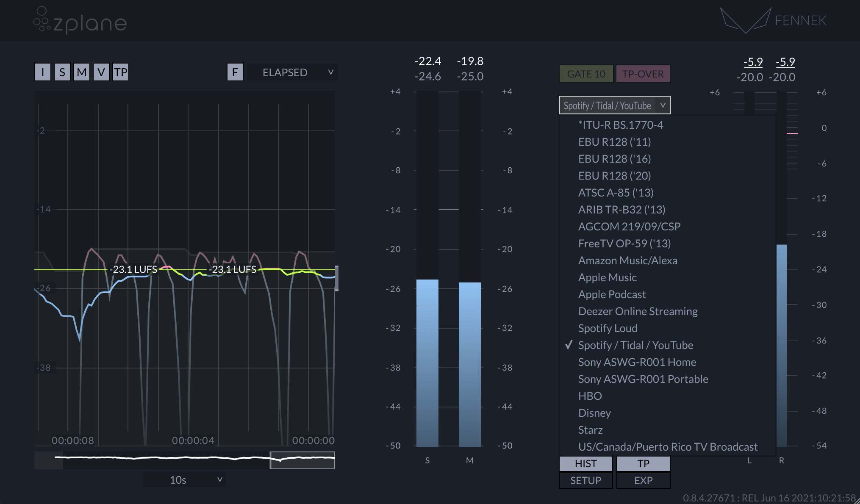Collapse the Spotify / Tidal / YouTube preset dropdown
Screen dimensions: 860x504
pyautogui.click(x=614, y=105)
